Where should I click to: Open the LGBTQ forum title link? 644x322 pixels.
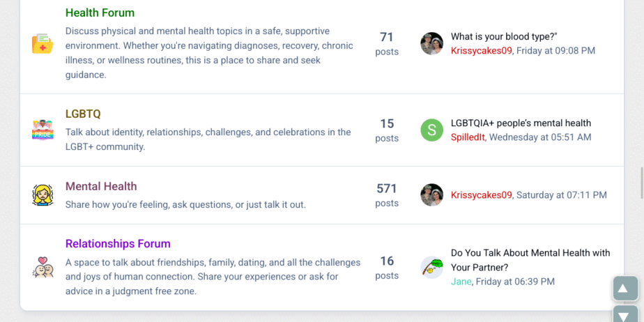click(83, 114)
